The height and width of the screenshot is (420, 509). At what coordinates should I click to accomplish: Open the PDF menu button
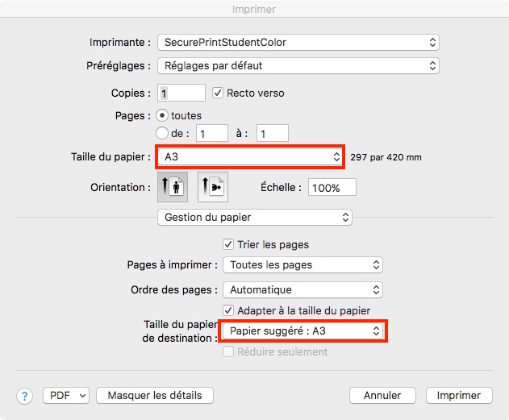[x=65, y=395]
